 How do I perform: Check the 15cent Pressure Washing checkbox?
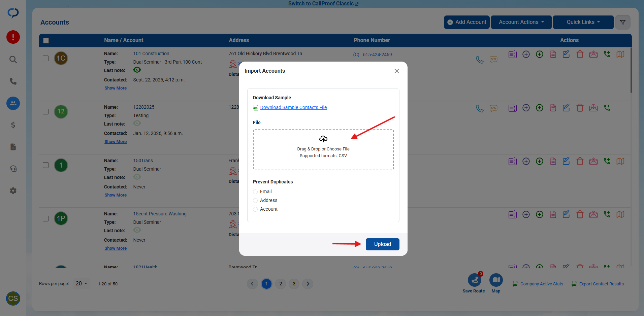[46, 218]
